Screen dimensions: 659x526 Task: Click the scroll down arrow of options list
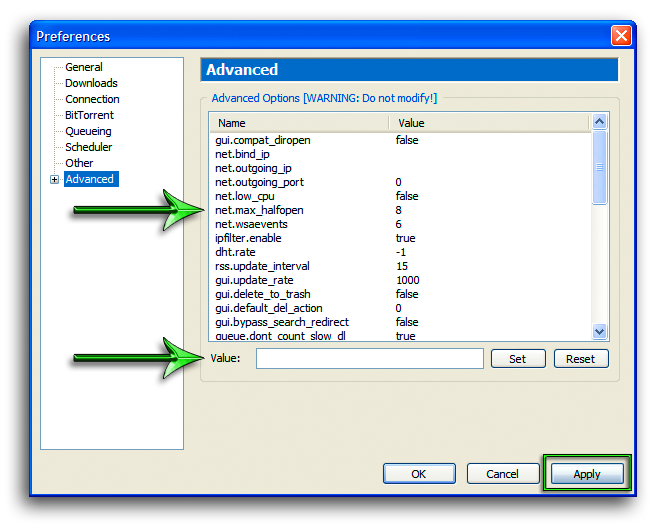pyautogui.click(x=599, y=331)
